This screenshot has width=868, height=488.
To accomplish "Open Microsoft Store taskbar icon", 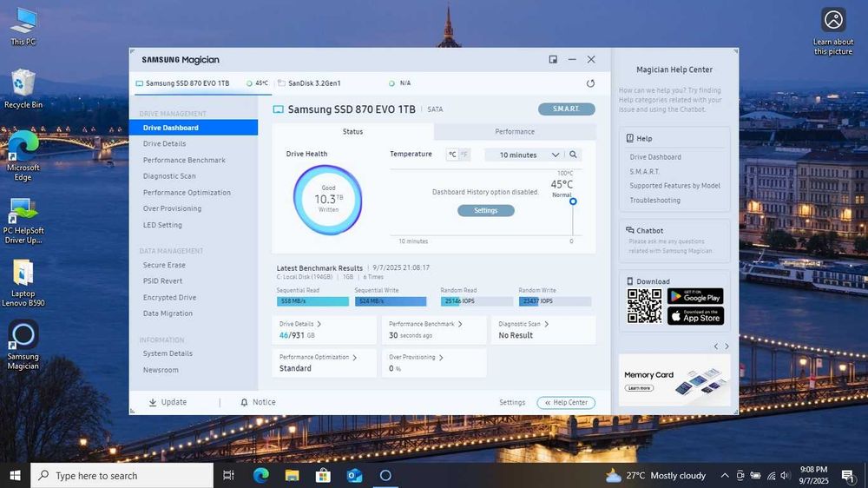I will pyautogui.click(x=323, y=475).
